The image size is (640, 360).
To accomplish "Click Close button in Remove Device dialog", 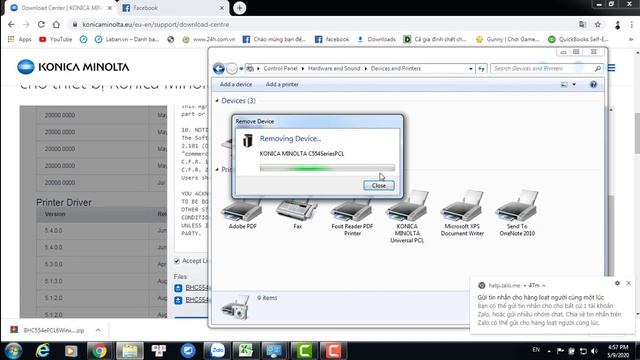I will (x=379, y=185).
